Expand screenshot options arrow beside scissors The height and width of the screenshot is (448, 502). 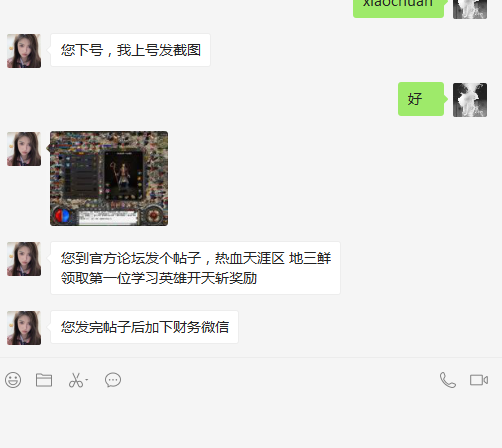[x=87, y=380]
